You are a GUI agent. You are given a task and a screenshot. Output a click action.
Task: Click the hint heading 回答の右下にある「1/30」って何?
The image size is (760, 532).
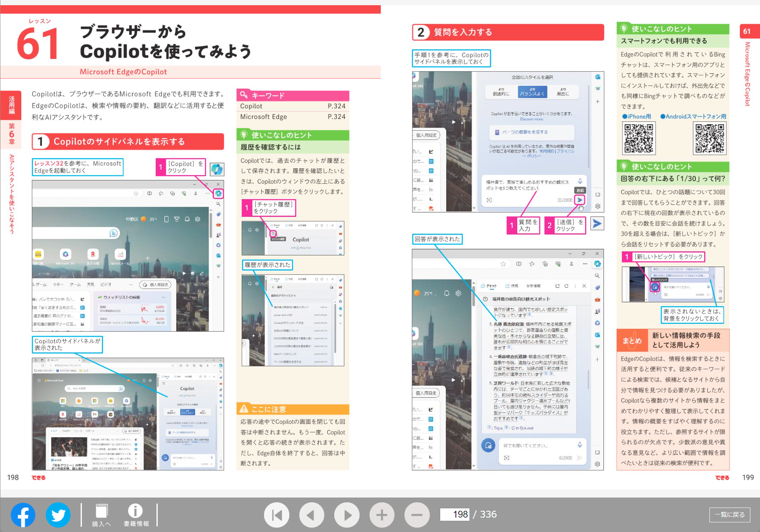673,179
